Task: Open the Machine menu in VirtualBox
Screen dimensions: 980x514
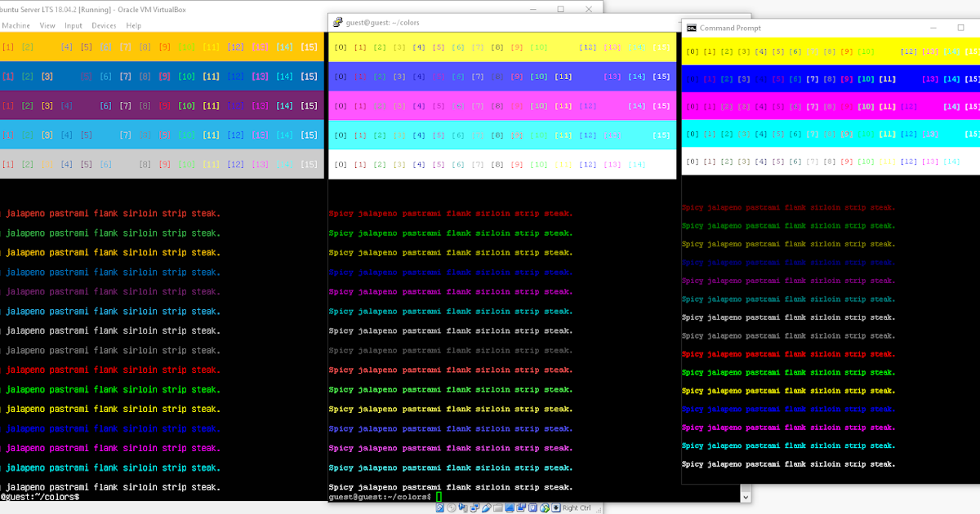Action: (16, 25)
